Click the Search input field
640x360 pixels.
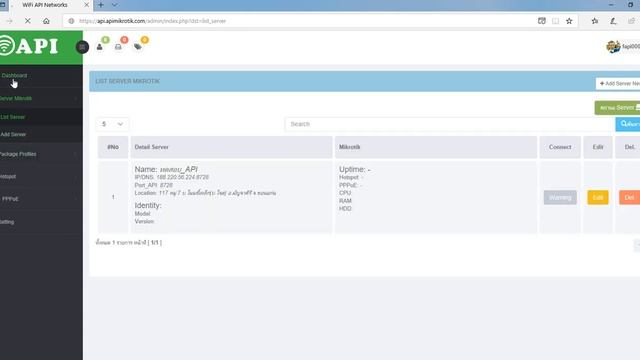pos(449,124)
